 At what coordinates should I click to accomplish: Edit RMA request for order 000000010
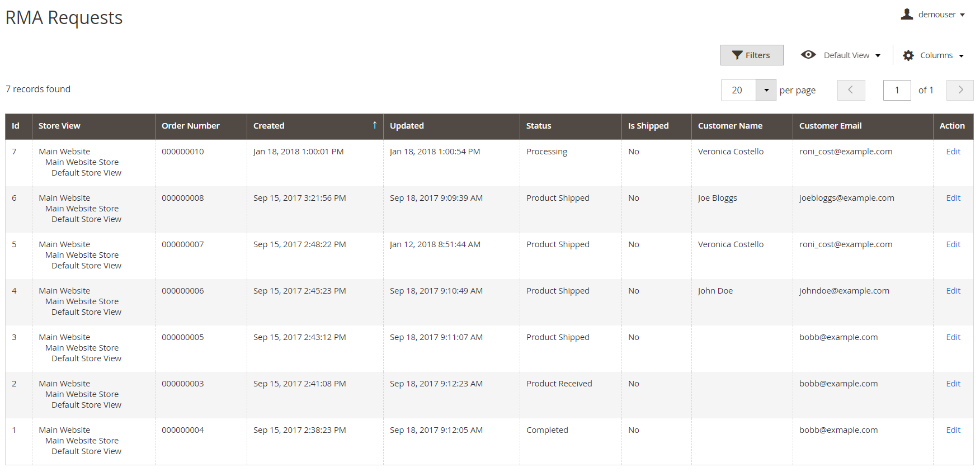pyautogui.click(x=953, y=152)
